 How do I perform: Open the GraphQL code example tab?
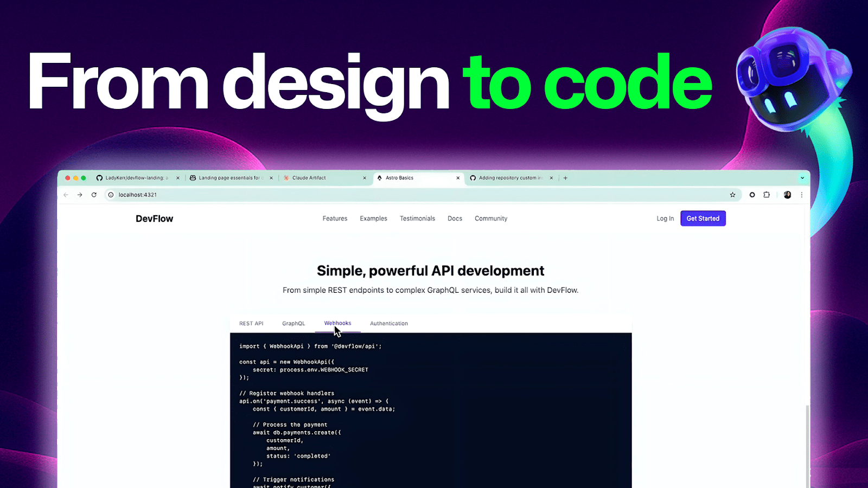293,323
